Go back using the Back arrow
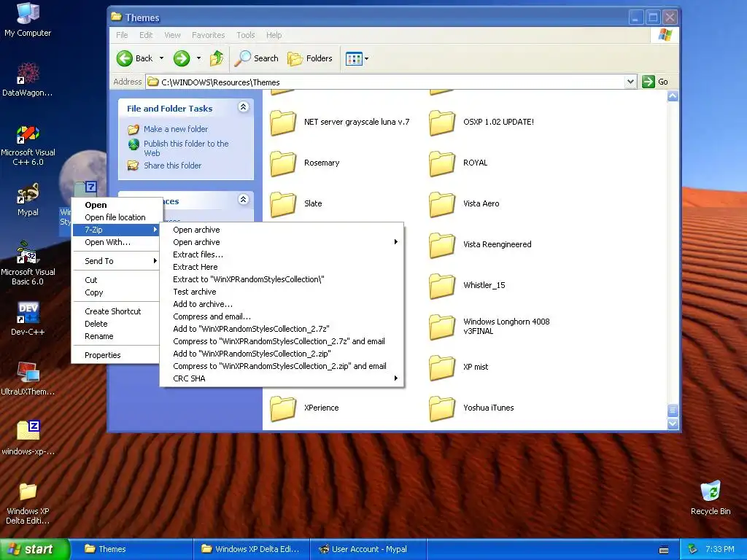This screenshot has width=747, height=560. (135, 58)
